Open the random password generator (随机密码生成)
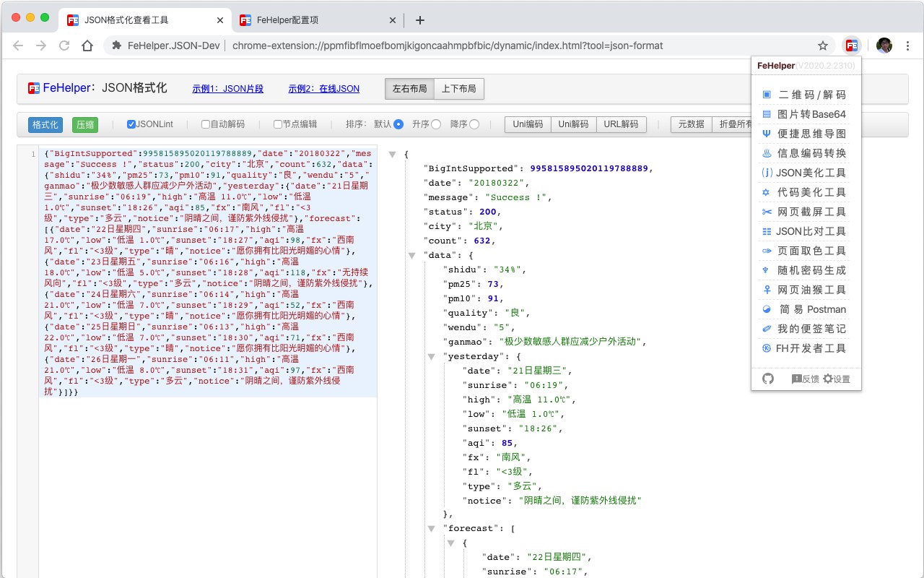Screen dimensions: 924x578 [x=805, y=270]
